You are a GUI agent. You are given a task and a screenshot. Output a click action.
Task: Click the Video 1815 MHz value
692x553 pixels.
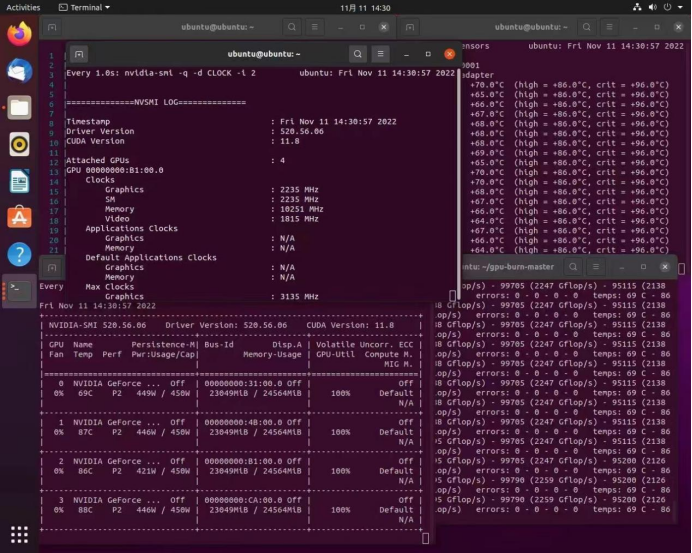point(299,218)
